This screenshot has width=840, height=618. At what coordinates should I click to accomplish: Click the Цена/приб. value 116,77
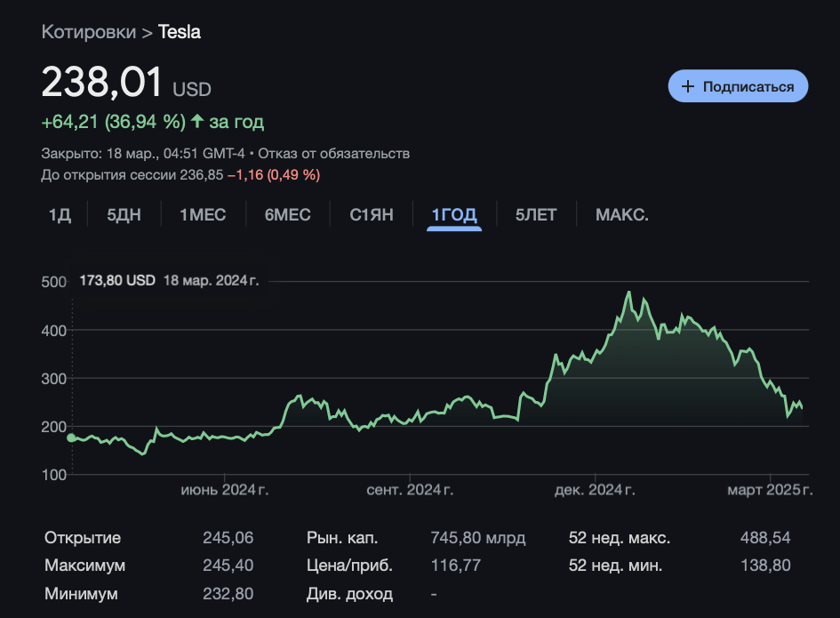click(456, 566)
